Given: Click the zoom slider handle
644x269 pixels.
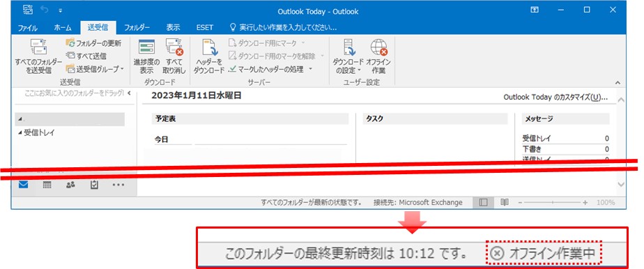Looking at the screenshot, I should pyautogui.click(x=553, y=203).
